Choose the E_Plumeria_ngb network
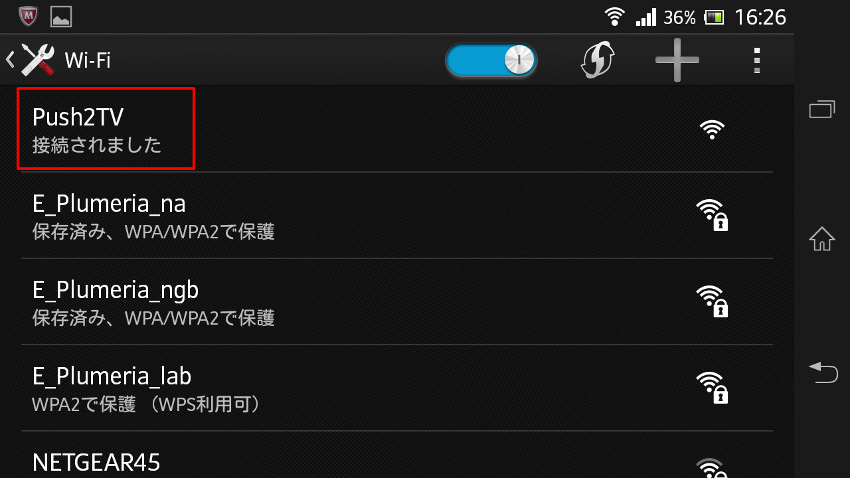This screenshot has height=478, width=850. 397,302
